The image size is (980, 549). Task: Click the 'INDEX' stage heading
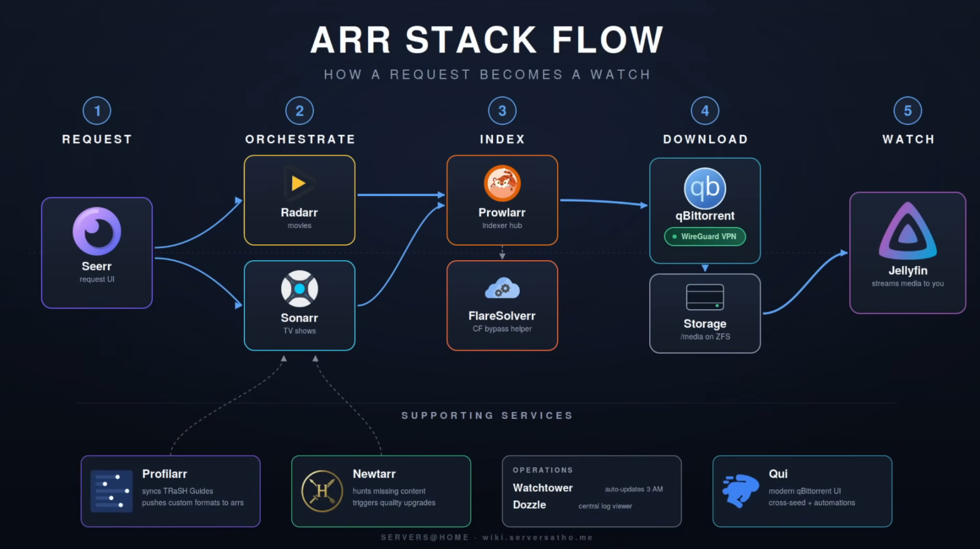(x=502, y=139)
